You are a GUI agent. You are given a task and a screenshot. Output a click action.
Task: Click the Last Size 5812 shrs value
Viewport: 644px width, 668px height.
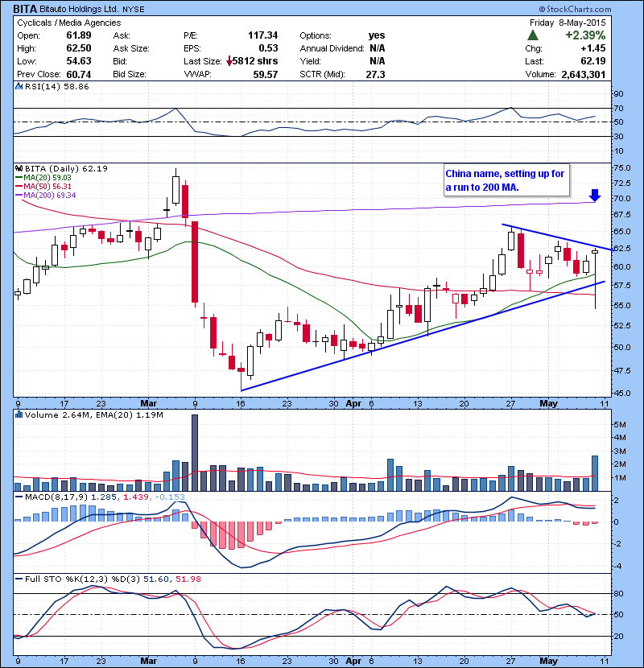click(255, 61)
